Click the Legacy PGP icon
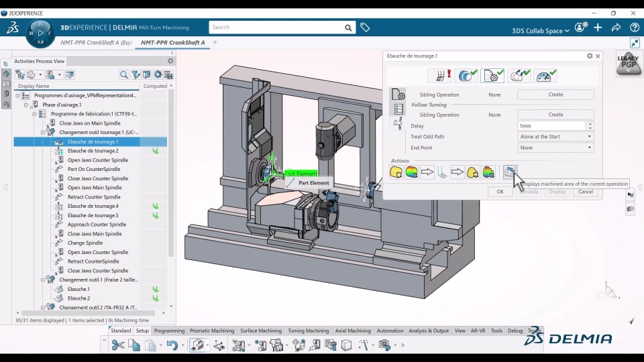Screen dimensions: 644x362 [629, 63]
